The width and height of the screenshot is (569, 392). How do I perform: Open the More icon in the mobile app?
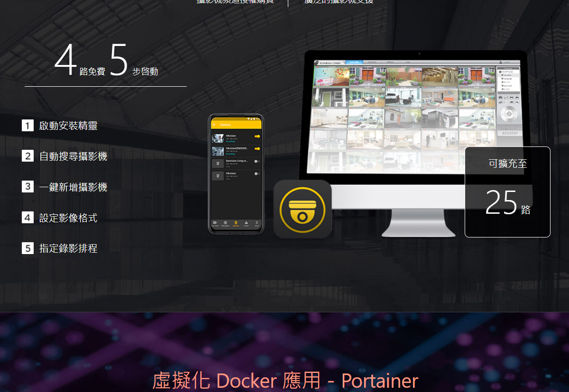pyautogui.click(x=257, y=222)
